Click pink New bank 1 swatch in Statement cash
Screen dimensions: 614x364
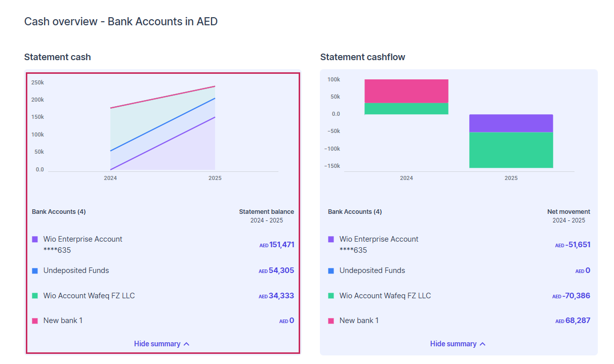pyautogui.click(x=35, y=321)
